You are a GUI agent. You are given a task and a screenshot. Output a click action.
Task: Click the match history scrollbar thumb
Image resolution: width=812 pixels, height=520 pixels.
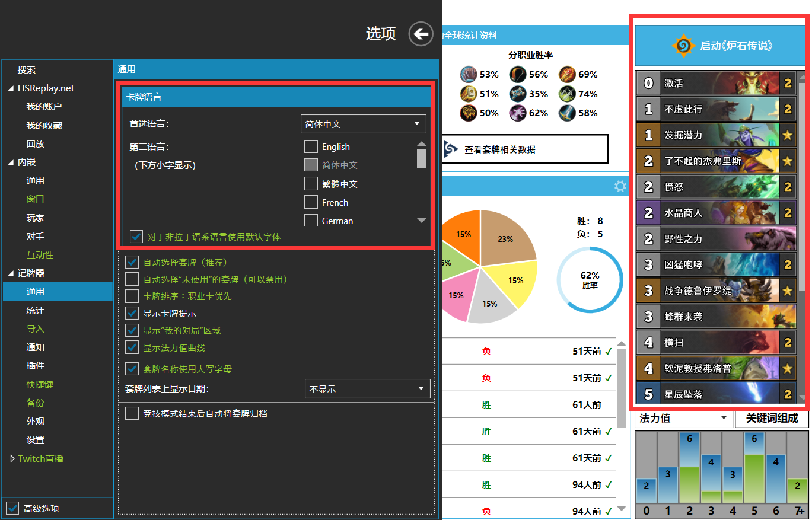coord(621,388)
